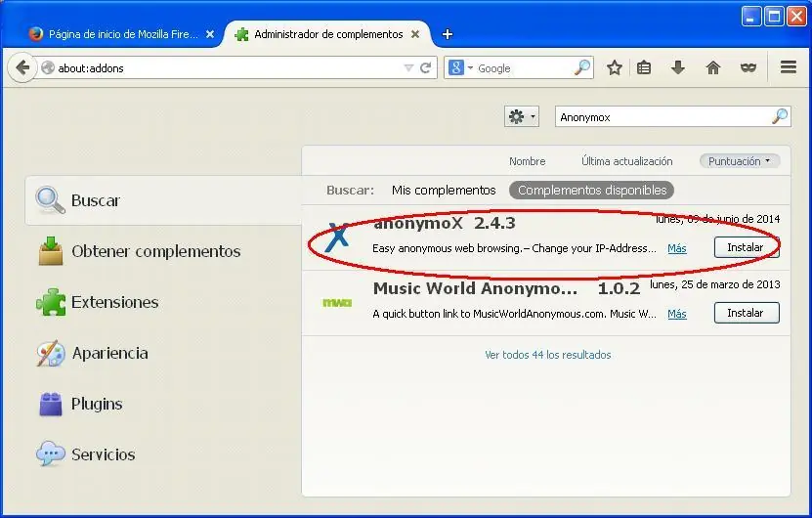The width and height of the screenshot is (812, 518).
Task: Click the Google search input field
Action: tap(523, 67)
